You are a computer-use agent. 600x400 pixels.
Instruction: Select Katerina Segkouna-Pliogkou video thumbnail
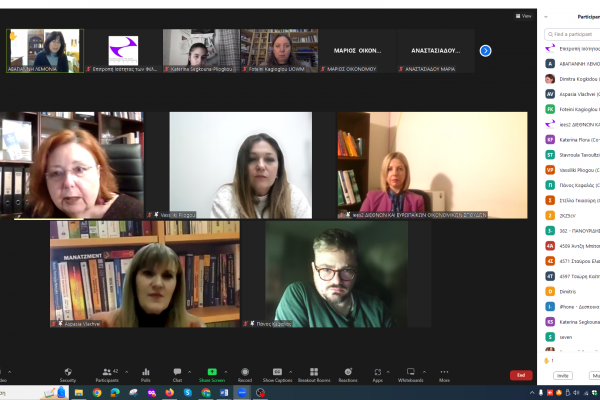(x=201, y=51)
